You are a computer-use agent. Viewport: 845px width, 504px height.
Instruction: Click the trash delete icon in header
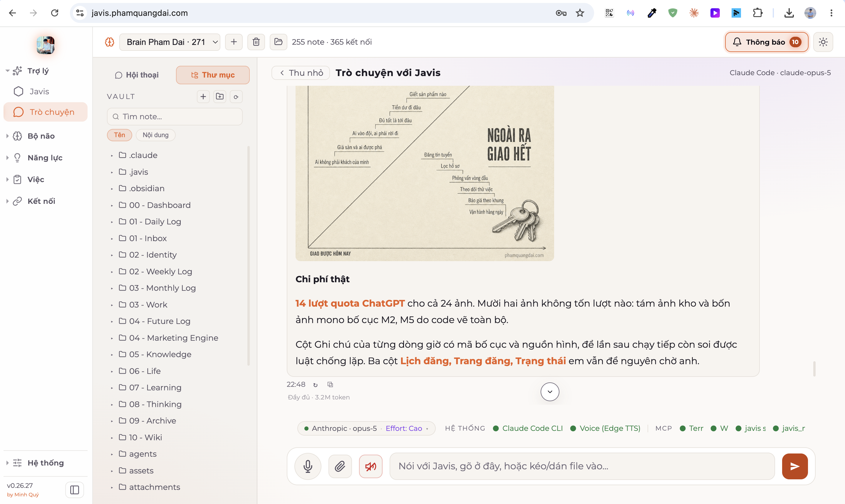coord(256,42)
